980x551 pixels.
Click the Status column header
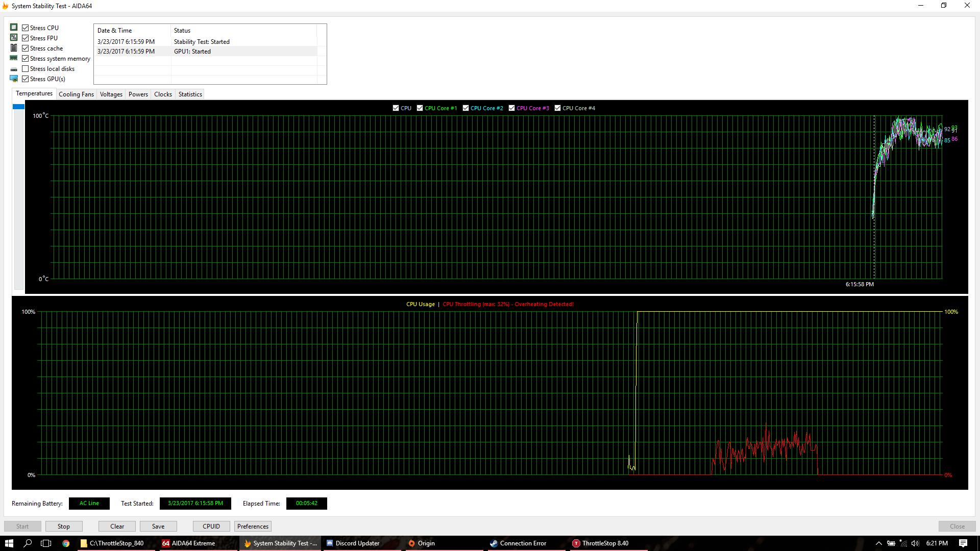point(244,31)
